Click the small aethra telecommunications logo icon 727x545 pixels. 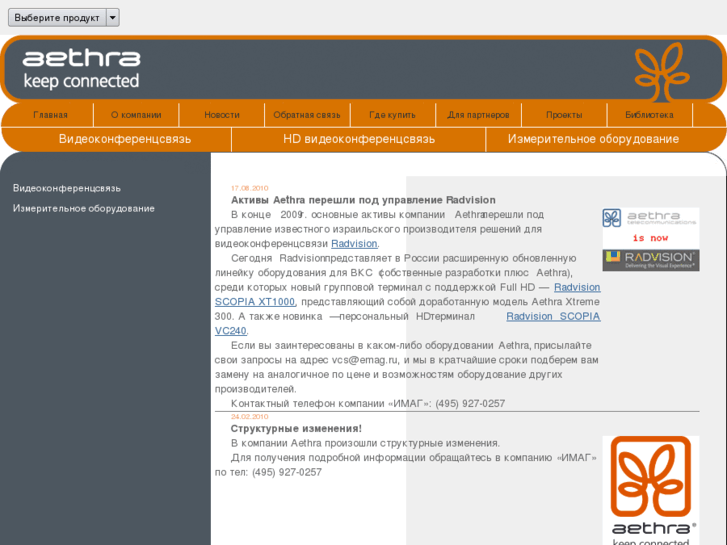click(x=612, y=218)
